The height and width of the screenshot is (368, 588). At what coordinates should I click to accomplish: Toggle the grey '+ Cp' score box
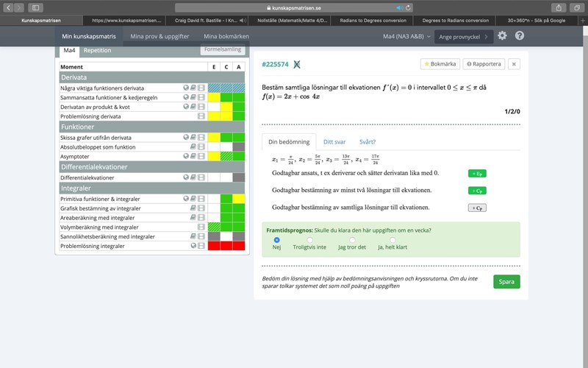(477, 208)
